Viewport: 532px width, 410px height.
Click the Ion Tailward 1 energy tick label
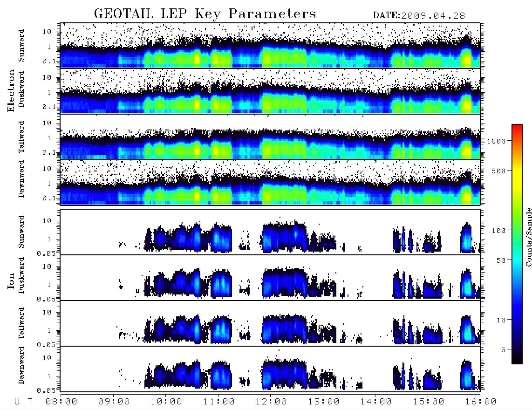coord(49,330)
